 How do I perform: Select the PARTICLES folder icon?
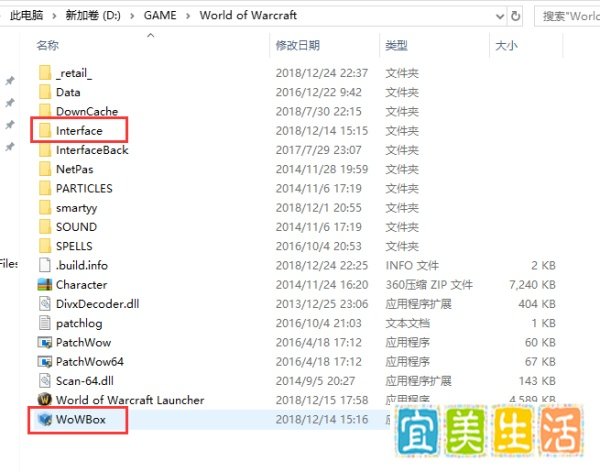pyautogui.click(x=45, y=188)
